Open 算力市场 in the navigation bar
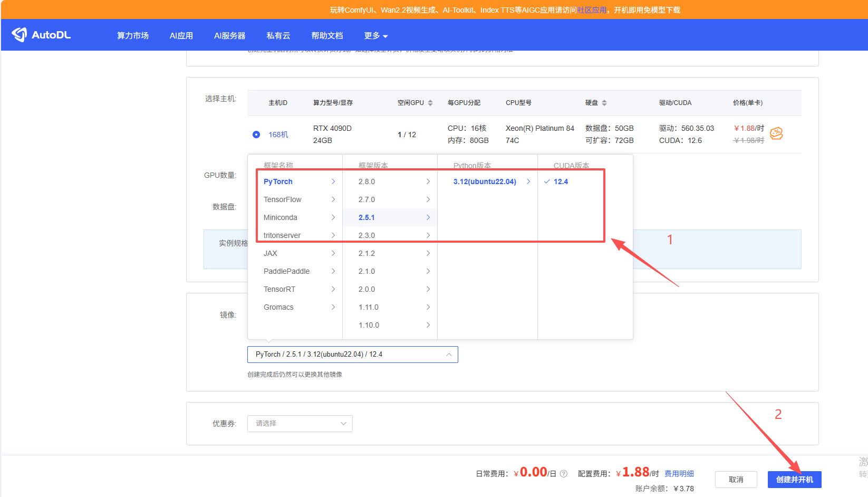 pos(132,35)
